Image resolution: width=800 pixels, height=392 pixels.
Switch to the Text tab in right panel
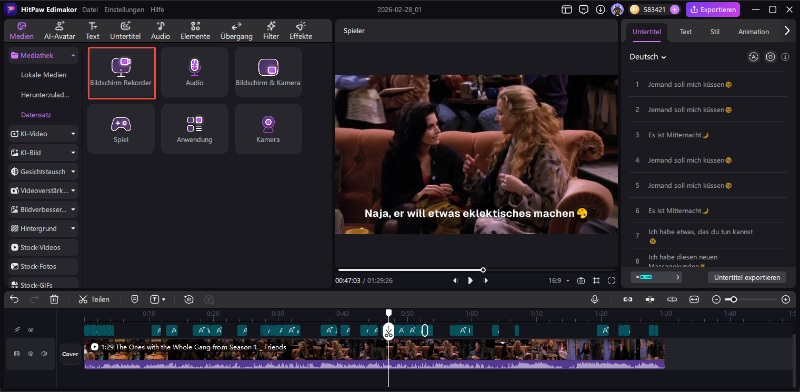coord(686,32)
